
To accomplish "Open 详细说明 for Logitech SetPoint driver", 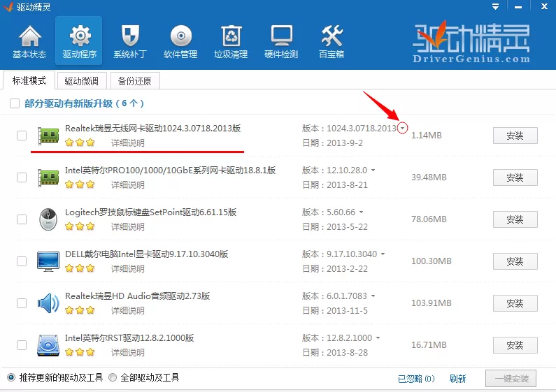I will click(x=128, y=226).
